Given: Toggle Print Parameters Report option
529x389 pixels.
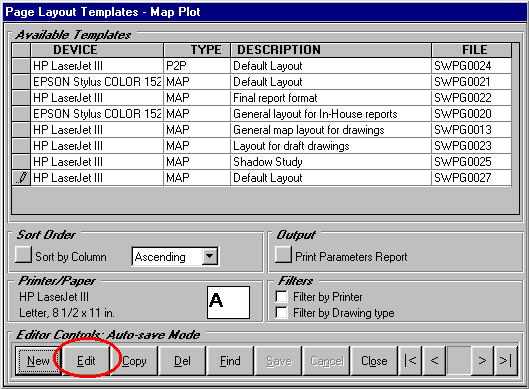Looking at the screenshot, I should click(x=283, y=254).
